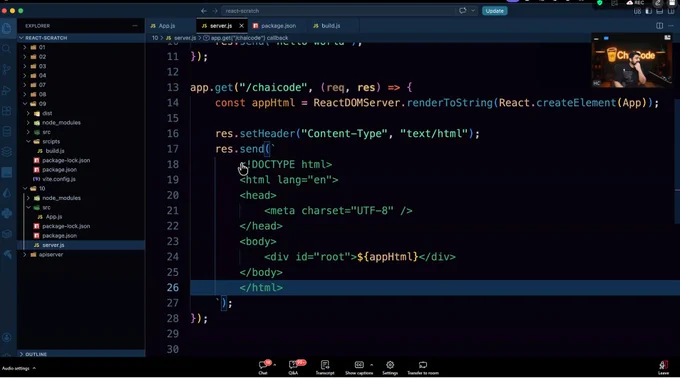Open the Zoom Chat panel
The image size is (680, 378).
[x=263, y=367]
